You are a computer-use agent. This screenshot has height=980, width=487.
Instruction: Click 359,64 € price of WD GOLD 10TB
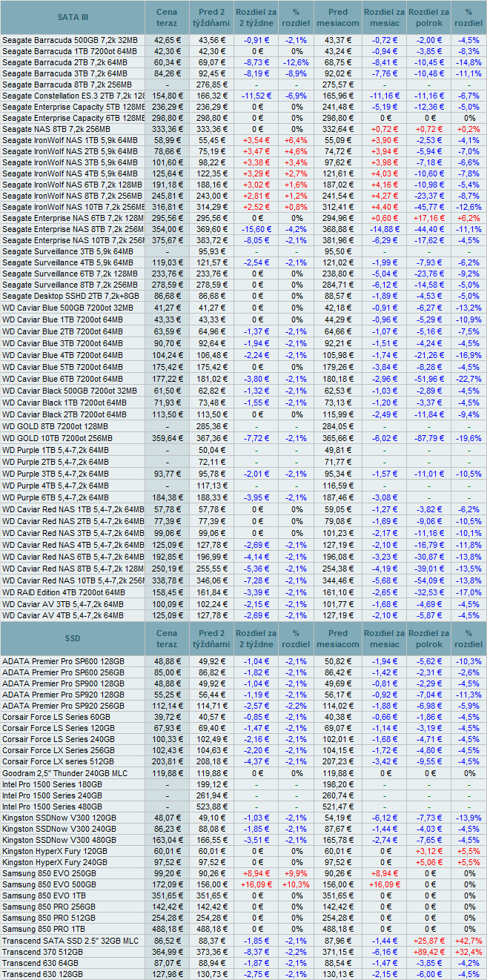point(167,437)
